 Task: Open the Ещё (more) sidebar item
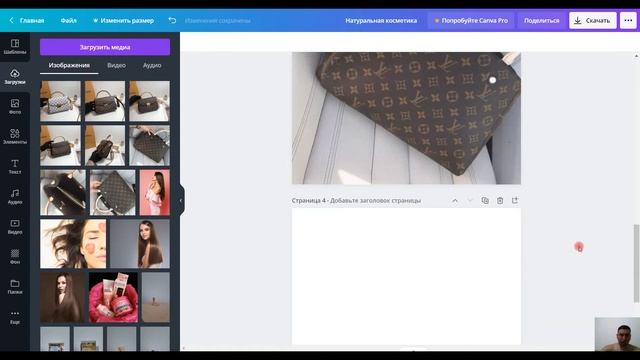15,317
